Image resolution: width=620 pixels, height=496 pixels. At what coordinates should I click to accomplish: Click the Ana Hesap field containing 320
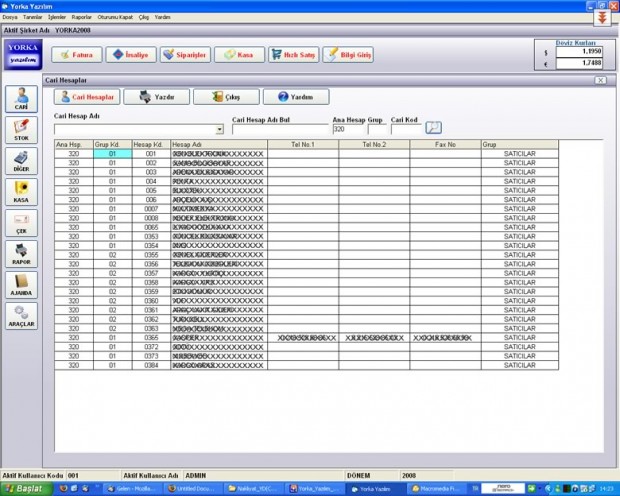coord(348,129)
